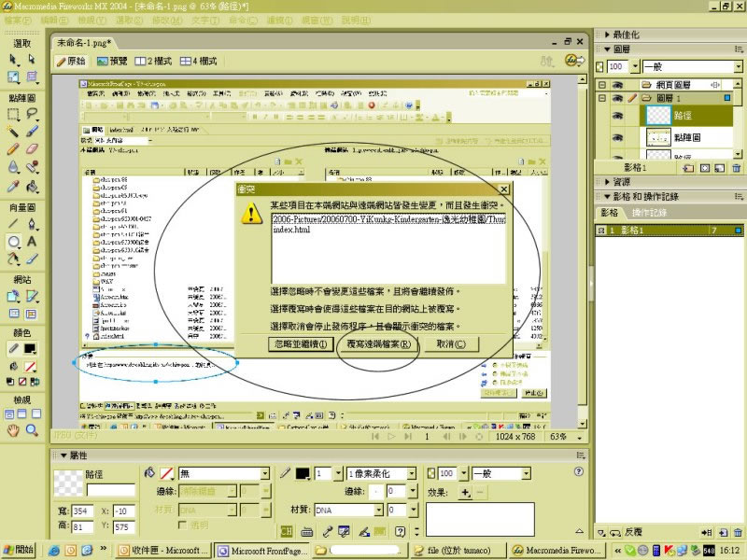Open the 修改 menu

pyautogui.click(x=167, y=21)
